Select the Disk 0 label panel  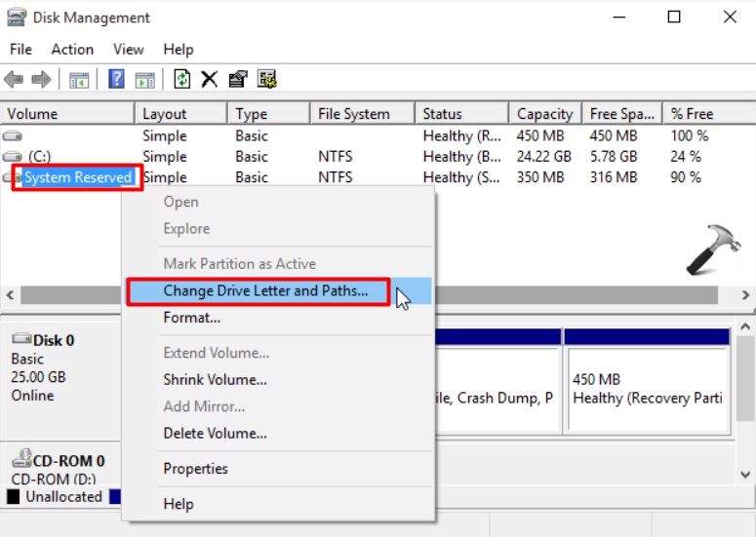60,378
